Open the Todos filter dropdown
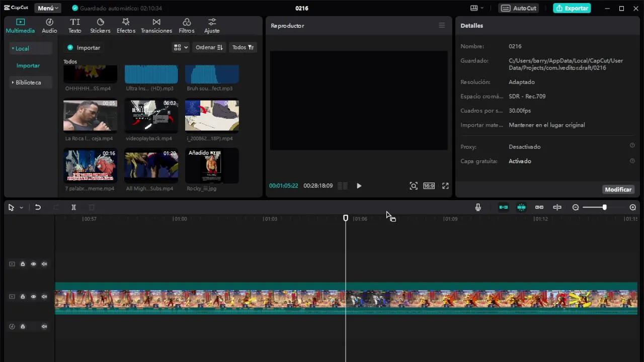The width and height of the screenshot is (644, 362). [243, 47]
